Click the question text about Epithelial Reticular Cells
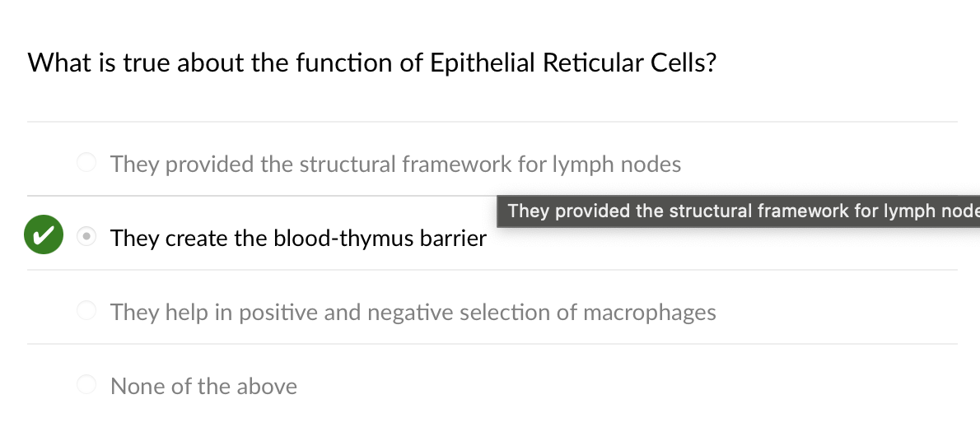The image size is (980, 441). point(371,63)
